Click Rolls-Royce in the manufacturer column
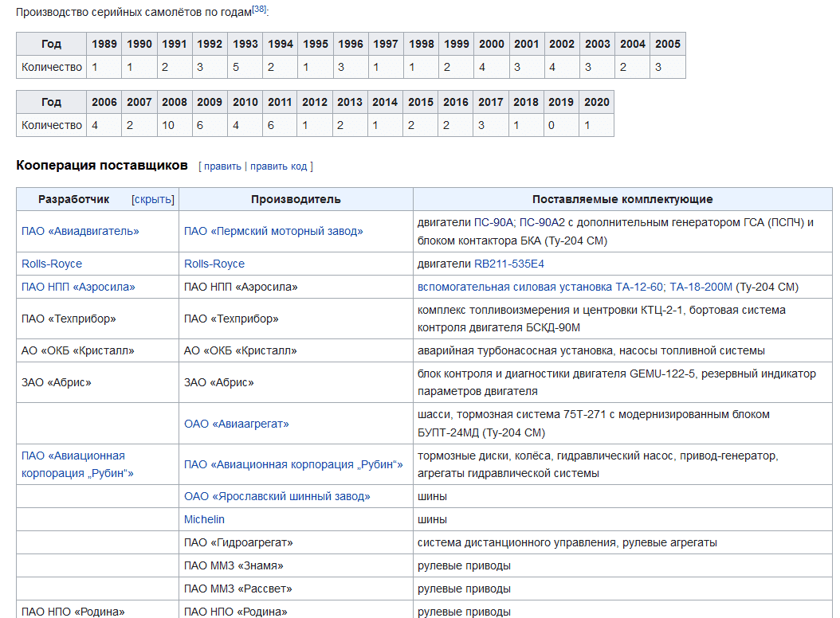Screen dimensions: 840x618 pyautogui.click(x=214, y=264)
